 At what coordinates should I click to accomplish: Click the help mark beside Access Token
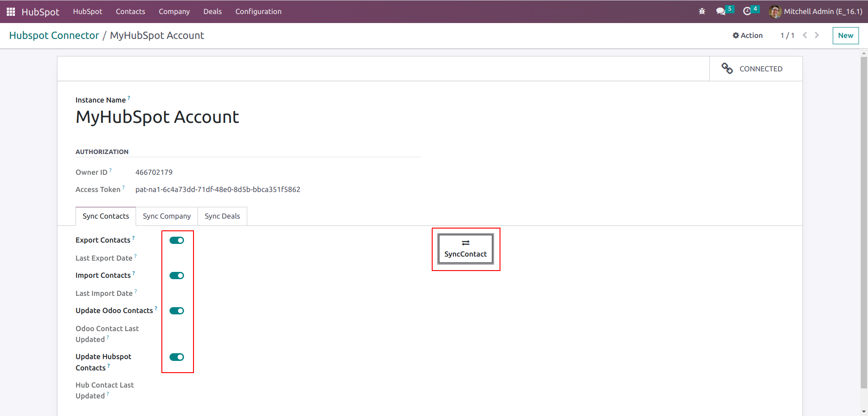pos(123,187)
